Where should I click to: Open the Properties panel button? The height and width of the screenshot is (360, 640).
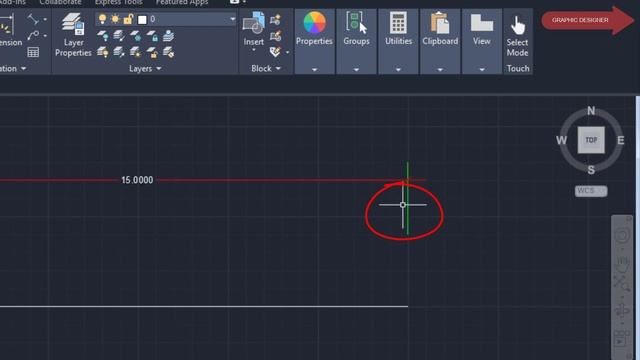pos(314,29)
